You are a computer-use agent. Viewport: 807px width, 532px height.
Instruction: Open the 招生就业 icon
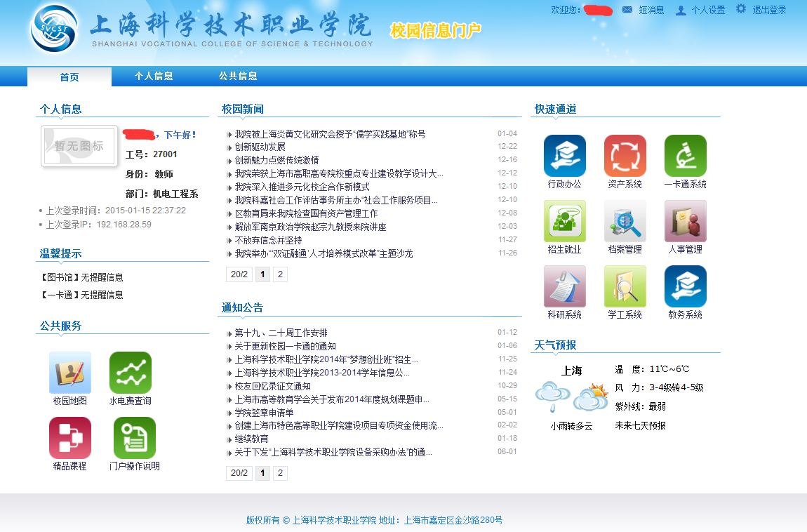564,221
